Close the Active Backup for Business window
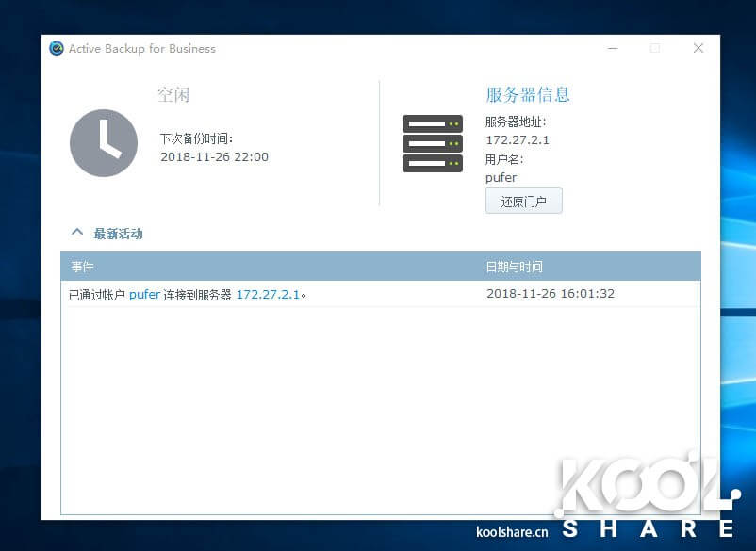This screenshot has height=551, width=756. coord(698,49)
